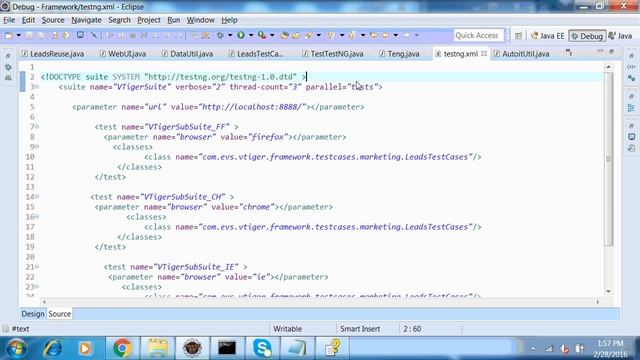The width and height of the screenshot is (640, 360).
Task: Click the Step Return icon
Action: point(180,36)
